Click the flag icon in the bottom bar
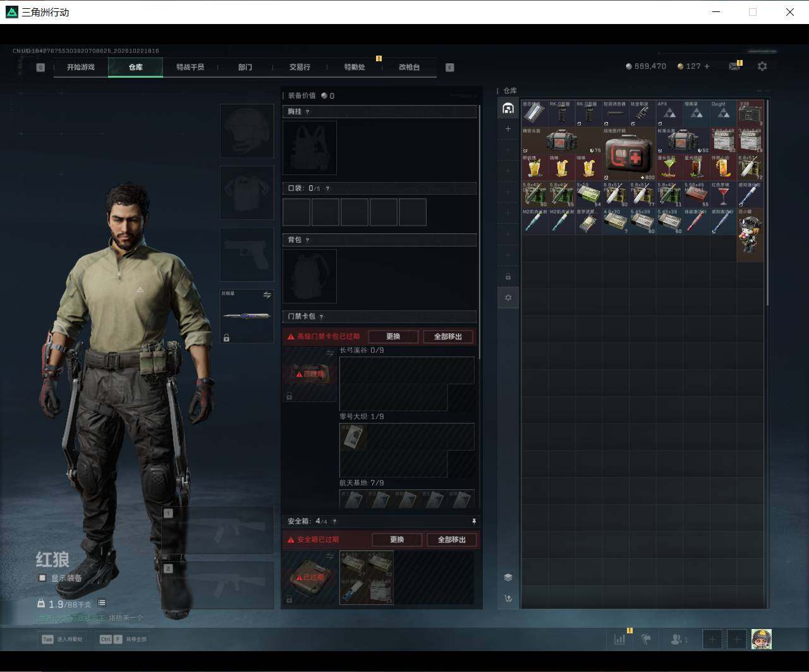Viewport: 809px width, 672px height. point(646,639)
